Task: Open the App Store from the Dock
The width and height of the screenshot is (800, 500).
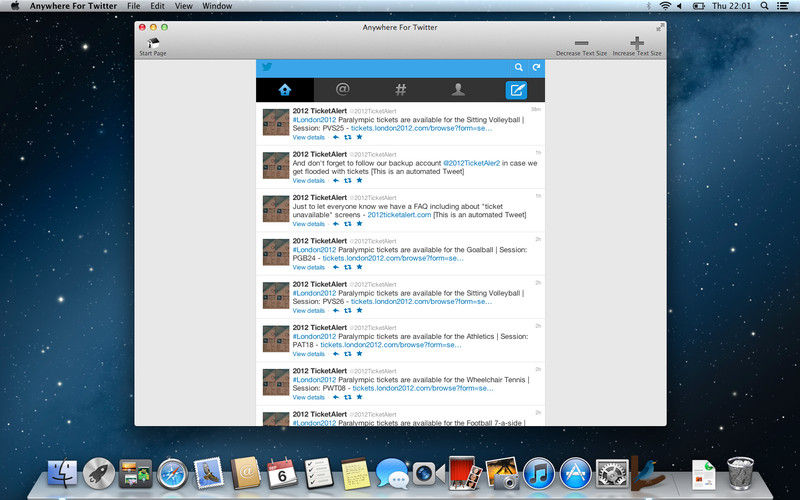Action: 576,474
